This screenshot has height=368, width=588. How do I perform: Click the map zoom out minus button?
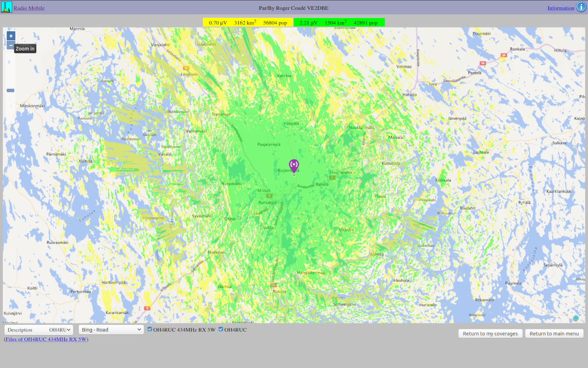[x=11, y=46]
